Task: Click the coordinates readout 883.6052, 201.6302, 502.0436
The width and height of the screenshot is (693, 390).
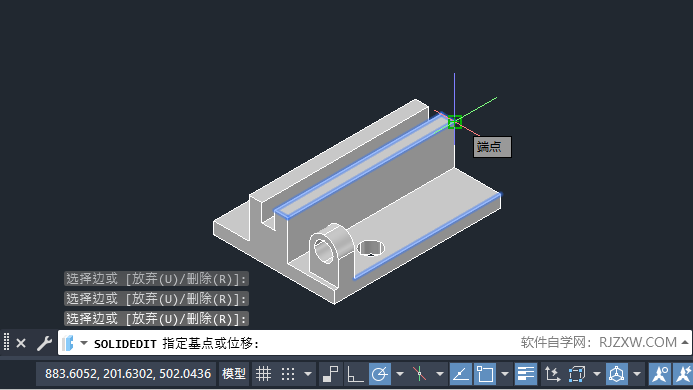Action: [128, 374]
